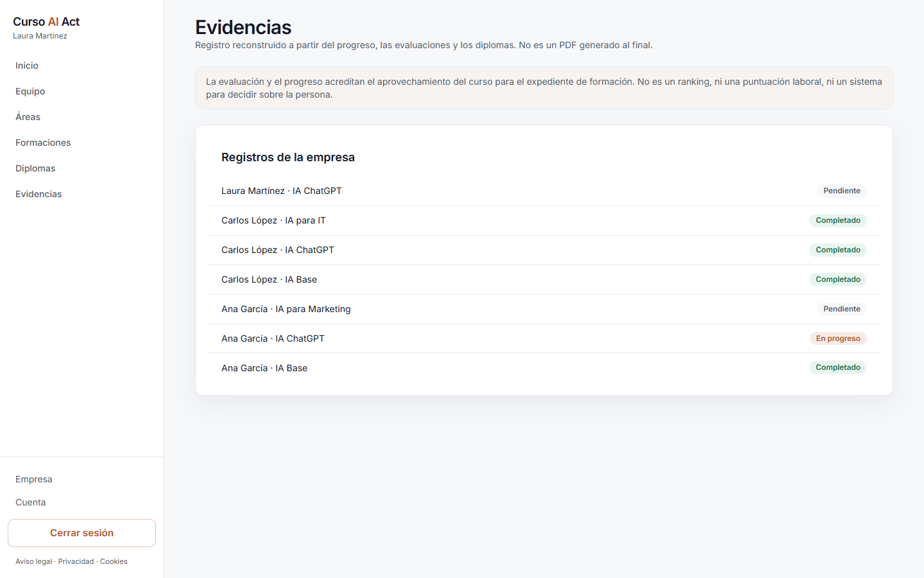Click the Evidencias page title
Screen dimensions: 924x578
[243, 27]
